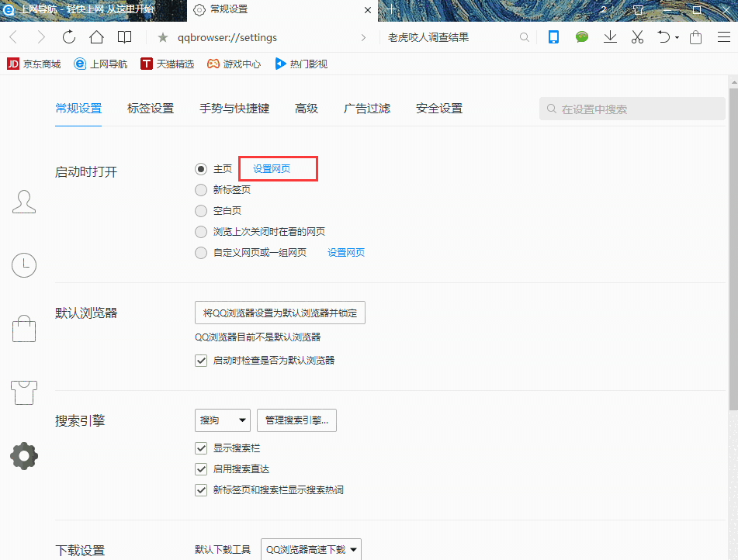Click the T-shirt skin theme icon
This screenshot has height=560, width=738.
(x=24, y=392)
